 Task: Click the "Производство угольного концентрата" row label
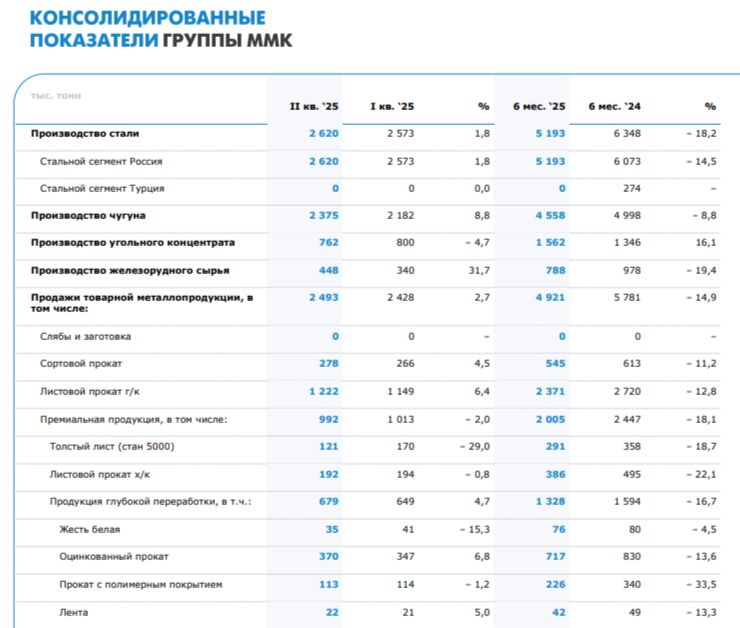point(133,242)
